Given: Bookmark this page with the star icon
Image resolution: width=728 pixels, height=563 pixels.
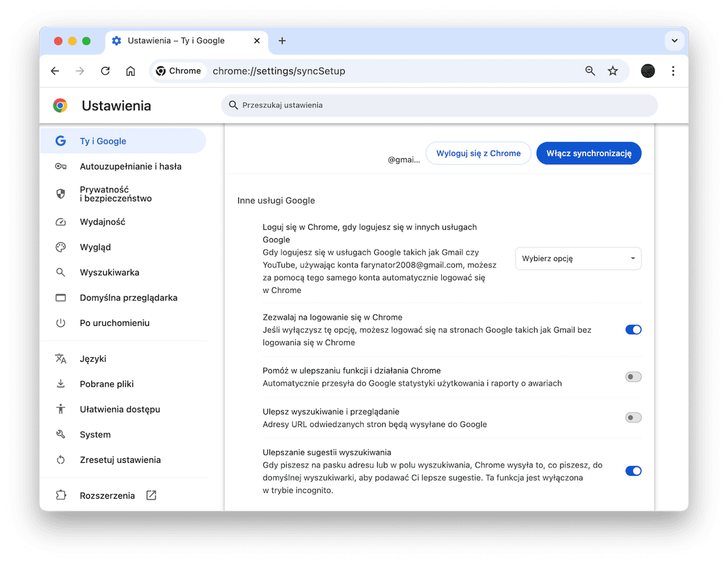Looking at the screenshot, I should pyautogui.click(x=612, y=71).
